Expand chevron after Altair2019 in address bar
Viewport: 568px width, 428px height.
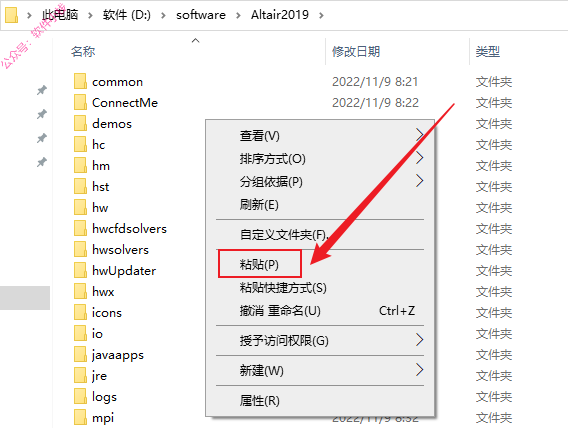point(321,15)
